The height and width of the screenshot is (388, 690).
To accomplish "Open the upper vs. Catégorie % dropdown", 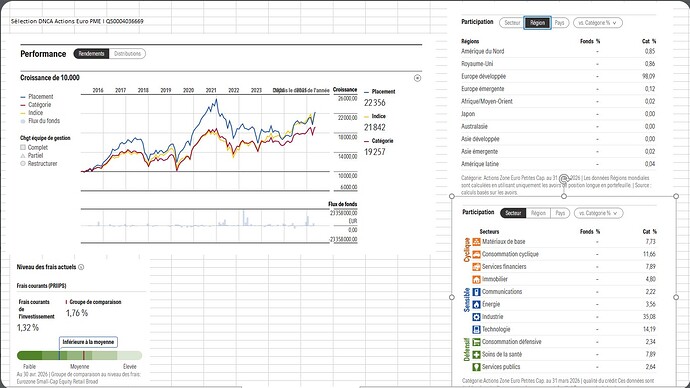I will [x=598, y=22].
